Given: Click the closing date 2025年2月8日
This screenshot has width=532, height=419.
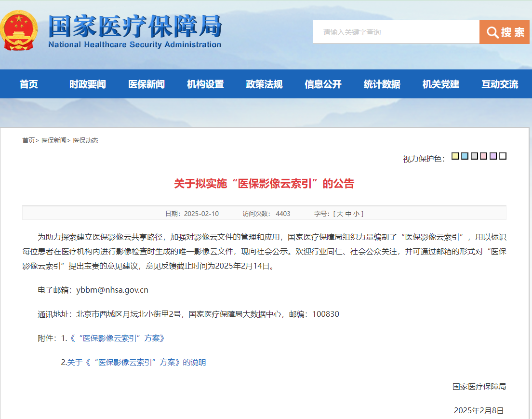Looking at the screenshot, I should pyautogui.click(x=479, y=410).
